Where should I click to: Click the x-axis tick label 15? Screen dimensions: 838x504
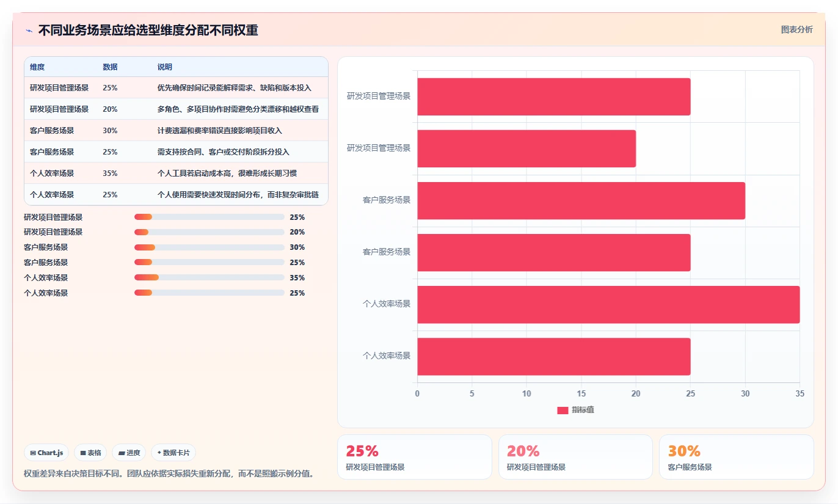581,394
